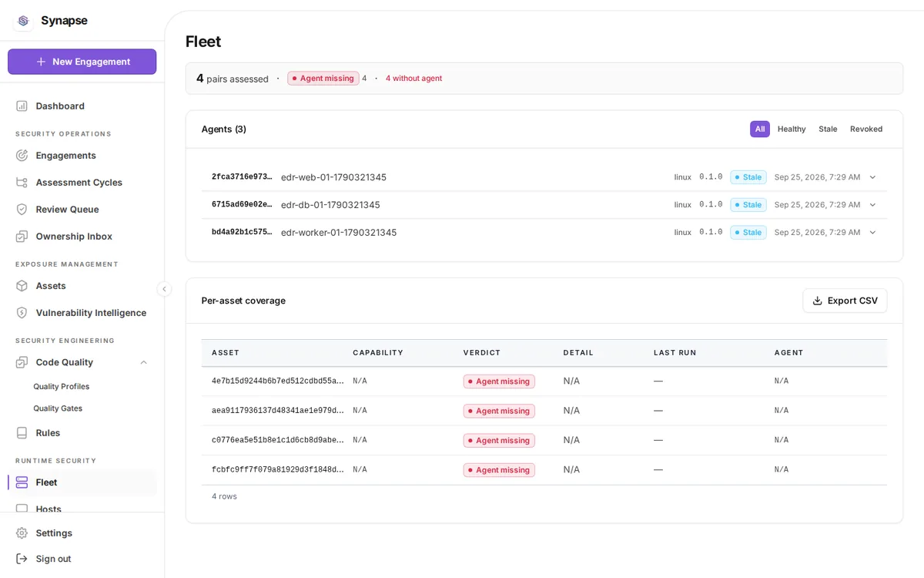Click asset 4e7b15d9244b6b7ed512cdbd55a…

click(278, 381)
